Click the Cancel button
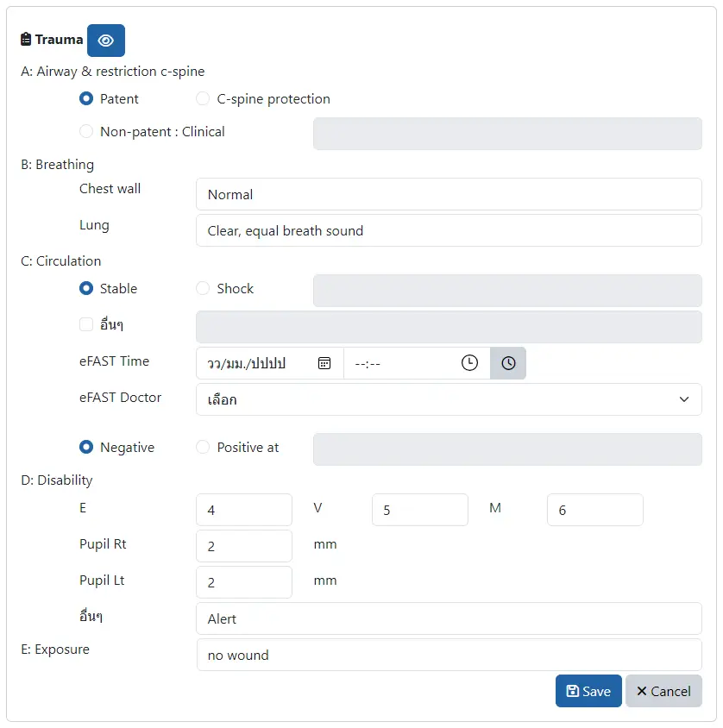 [663, 691]
